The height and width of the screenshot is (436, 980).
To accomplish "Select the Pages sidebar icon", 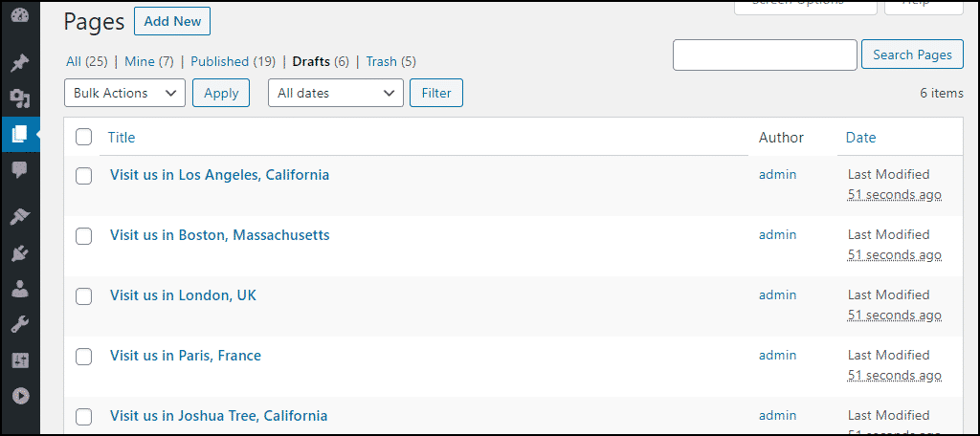I will click(x=20, y=134).
